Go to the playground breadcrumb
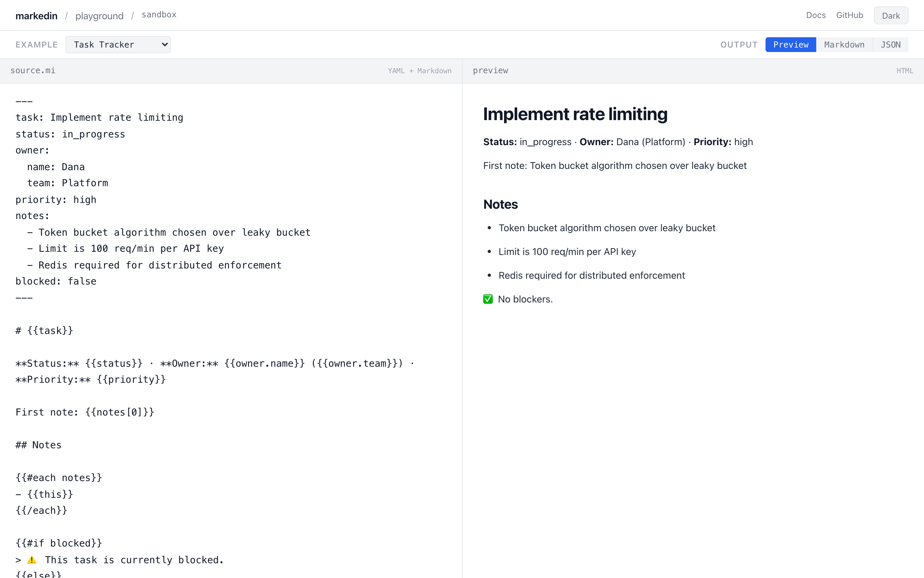Viewport: 924px width, 578px height. tap(99, 16)
